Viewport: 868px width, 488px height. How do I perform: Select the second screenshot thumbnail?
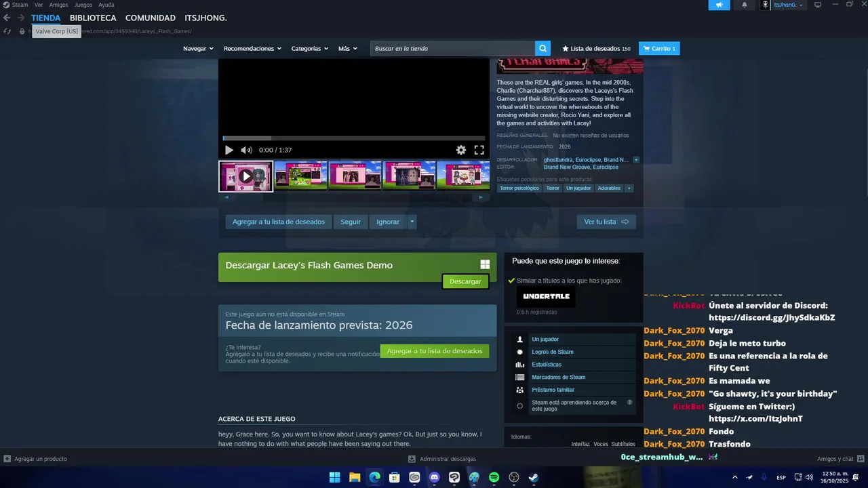tap(300, 176)
